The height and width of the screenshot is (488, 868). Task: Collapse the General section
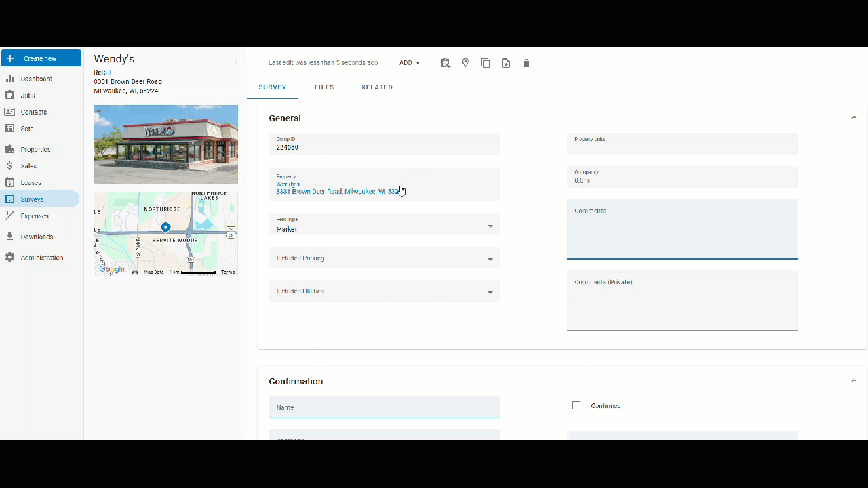coord(854,117)
